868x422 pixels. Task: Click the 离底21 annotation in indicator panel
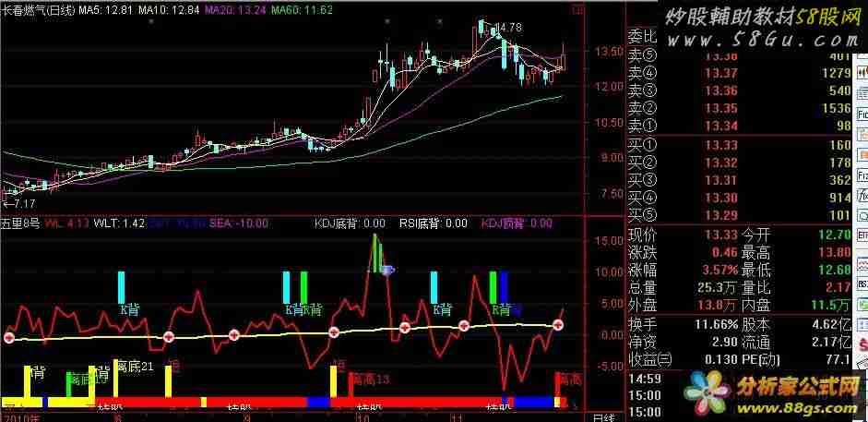133,366
